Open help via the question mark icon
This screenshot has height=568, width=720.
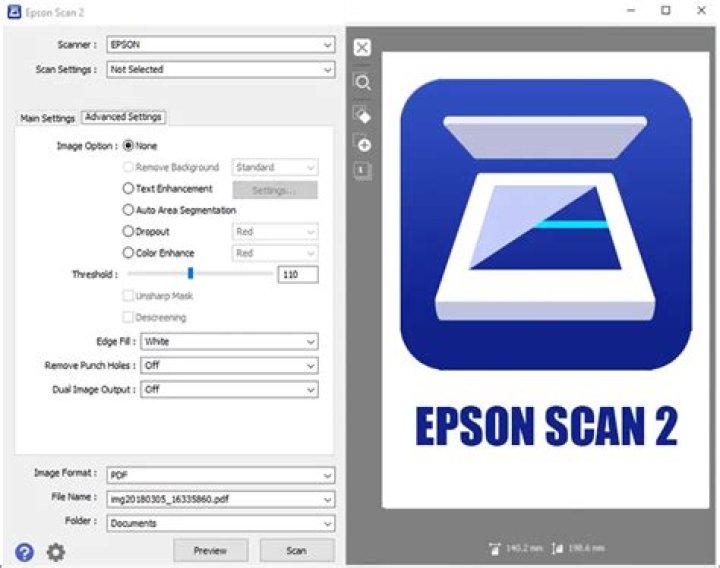click(x=24, y=552)
